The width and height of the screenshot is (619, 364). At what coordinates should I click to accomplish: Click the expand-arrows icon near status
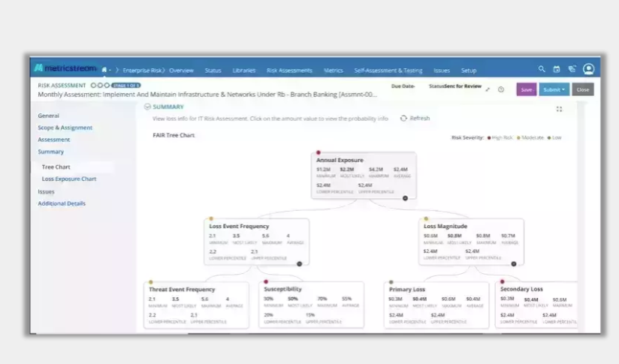click(488, 89)
